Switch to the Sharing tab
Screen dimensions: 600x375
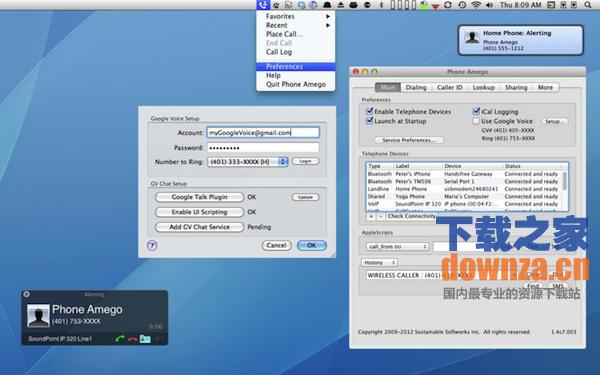[516, 87]
